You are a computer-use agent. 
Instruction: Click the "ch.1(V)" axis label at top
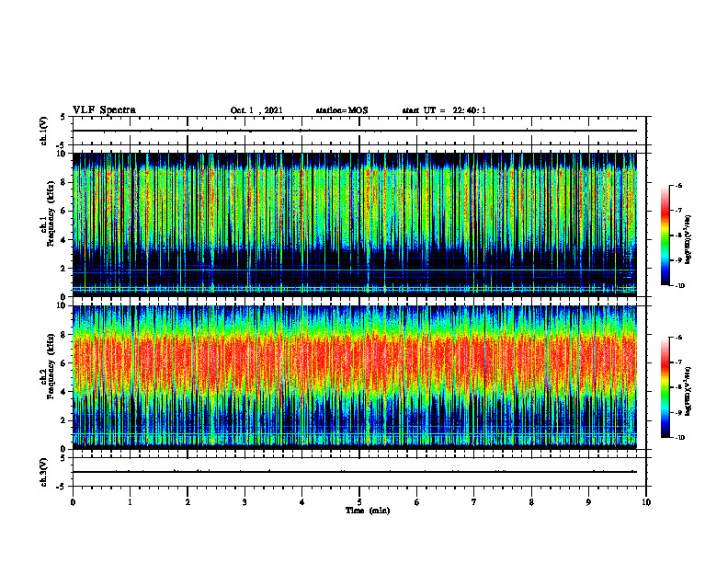(x=44, y=131)
